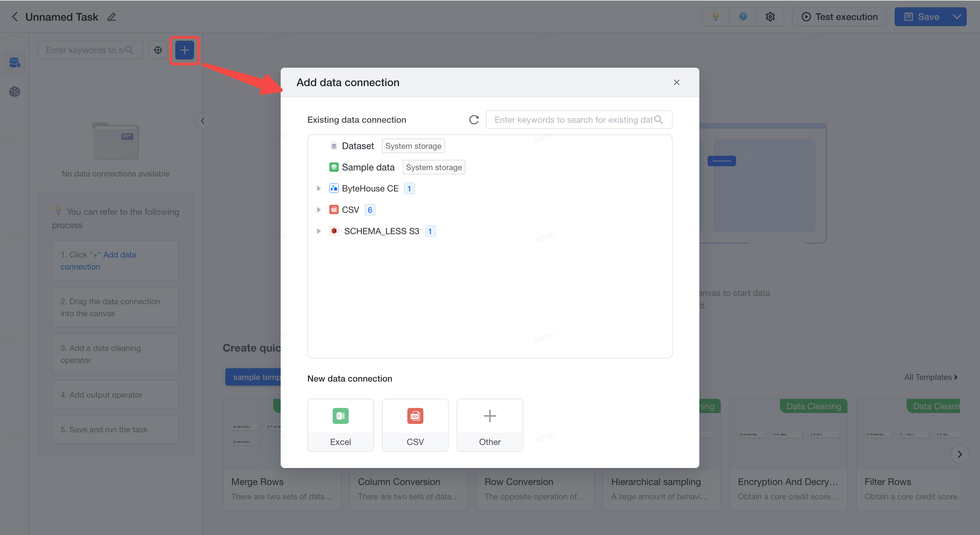Expand the ByteHouse CE tree node

coord(319,188)
